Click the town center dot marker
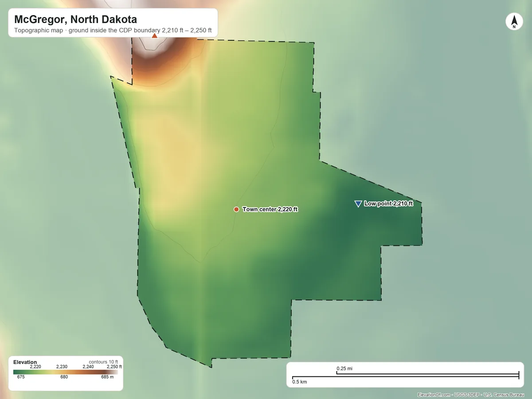Image resolution: width=532 pixels, height=399 pixels. 236,209
